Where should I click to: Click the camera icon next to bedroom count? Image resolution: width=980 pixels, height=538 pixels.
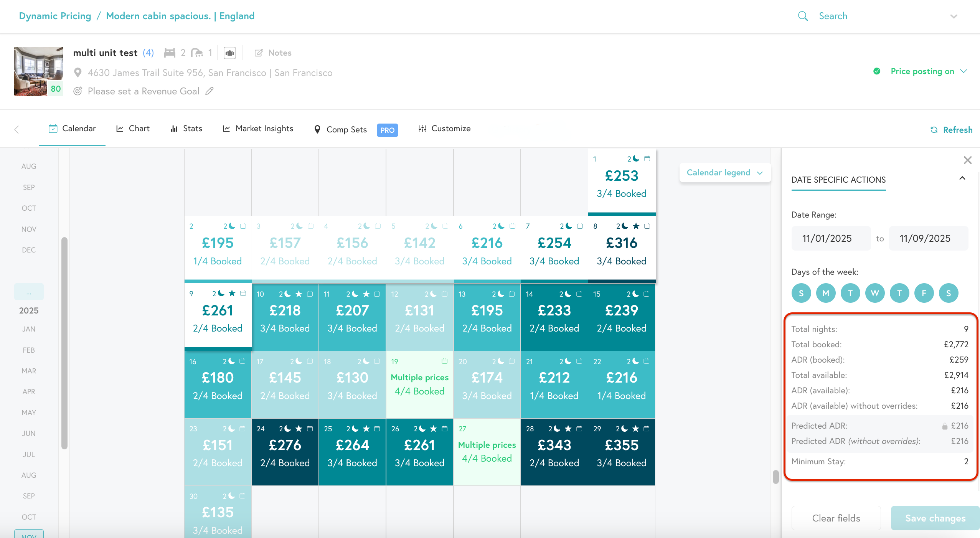coord(229,53)
